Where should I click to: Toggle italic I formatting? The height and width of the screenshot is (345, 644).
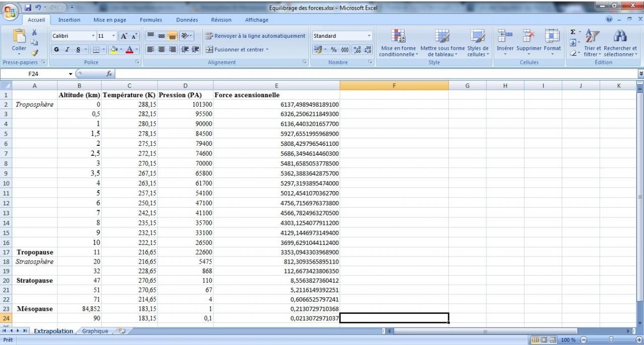click(x=68, y=50)
